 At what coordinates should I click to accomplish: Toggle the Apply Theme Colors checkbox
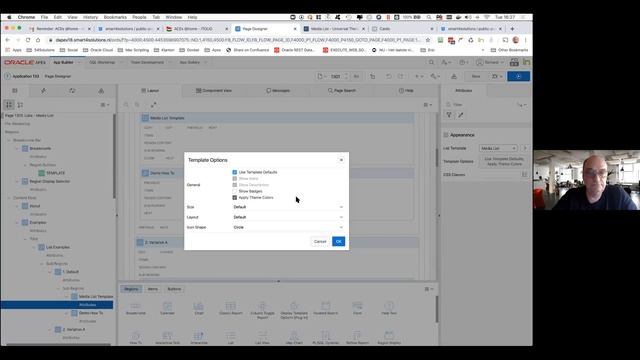(235, 198)
